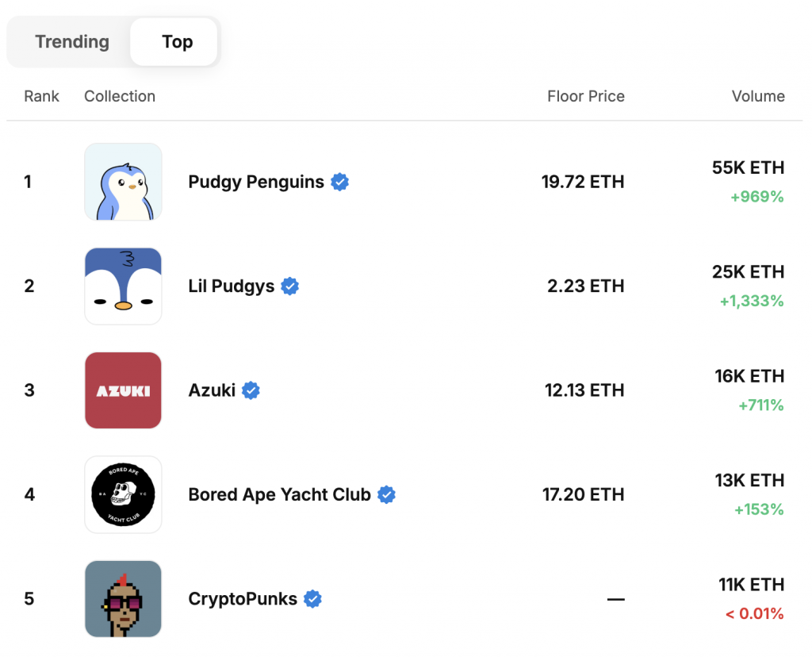Click the 19.72 ETH floor price
This screenshot has height=657, width=812.
[x=583, y=182]
